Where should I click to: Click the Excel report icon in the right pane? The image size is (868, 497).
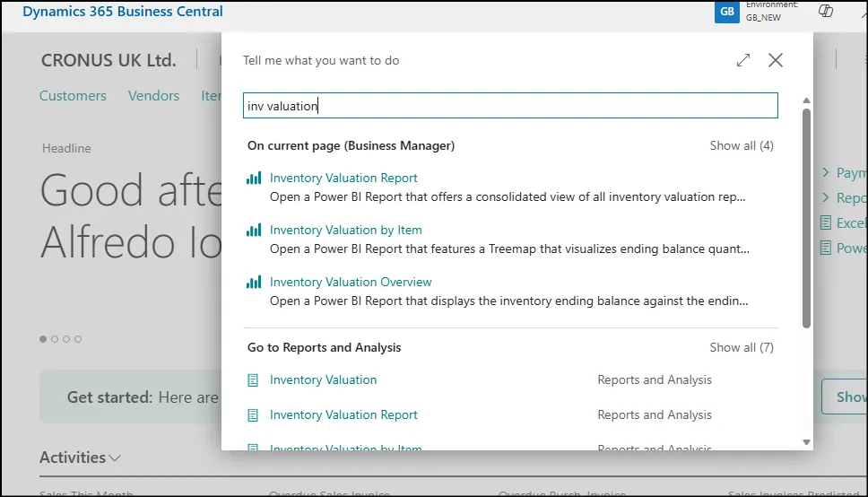pyautogui.click(x=825, y=222)
